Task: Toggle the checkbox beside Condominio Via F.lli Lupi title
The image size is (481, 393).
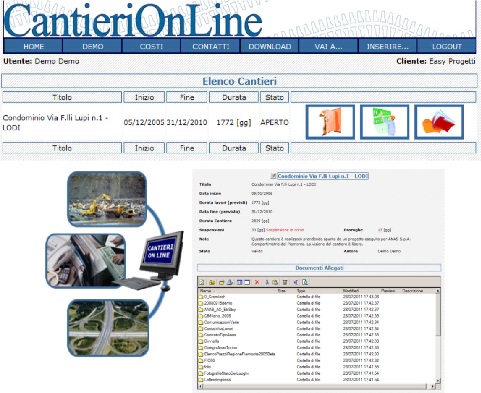Action: click(x=273, y=176)
